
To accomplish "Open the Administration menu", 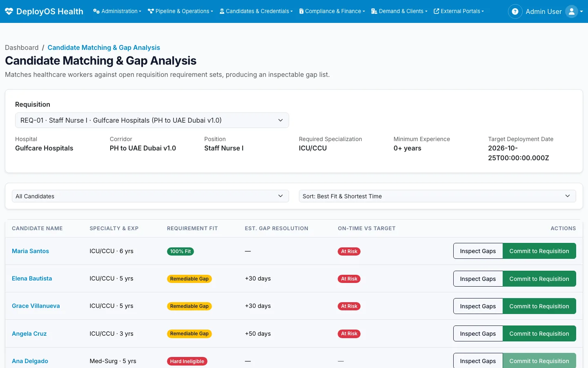I will click(x=117, y=11).
